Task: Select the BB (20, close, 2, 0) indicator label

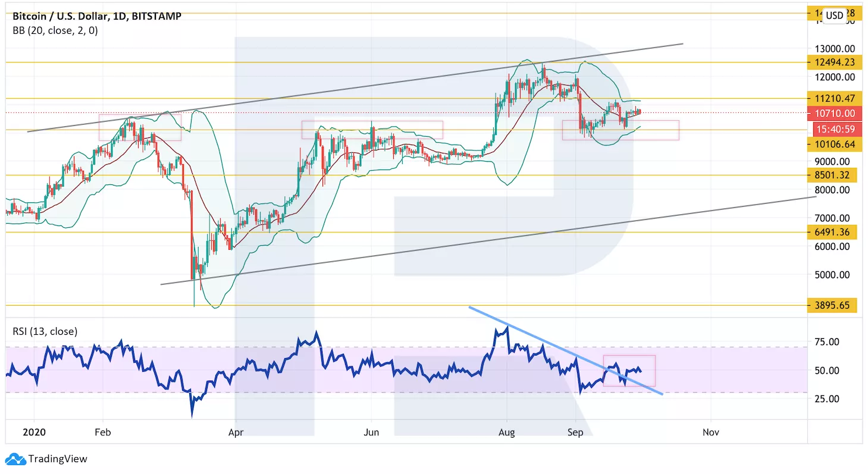Action: coord(55,30)
